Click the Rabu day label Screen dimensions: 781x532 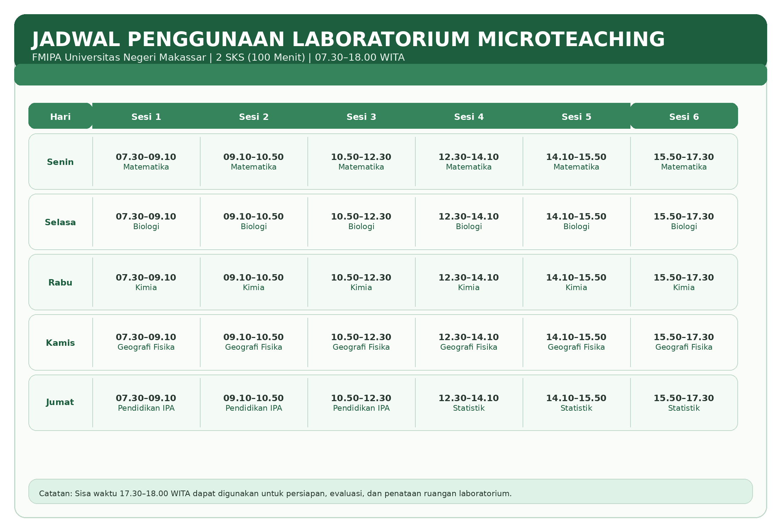pyautogui.click(x=60, y=282)
